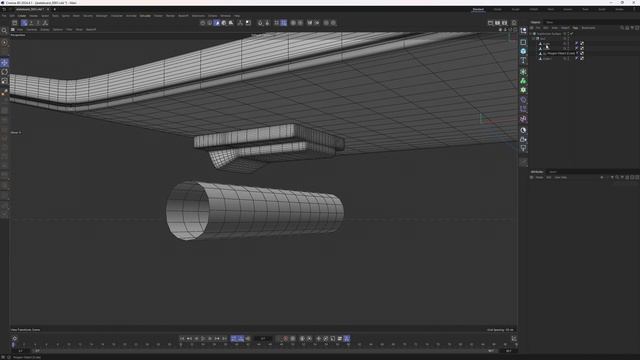
Task: Go to start of animation
Action: 182,339
